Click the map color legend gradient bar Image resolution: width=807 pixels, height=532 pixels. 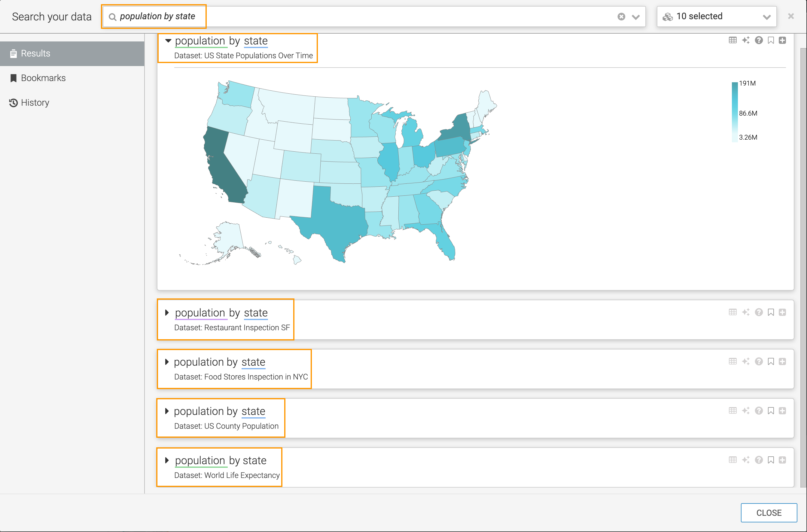coord(734,112)
